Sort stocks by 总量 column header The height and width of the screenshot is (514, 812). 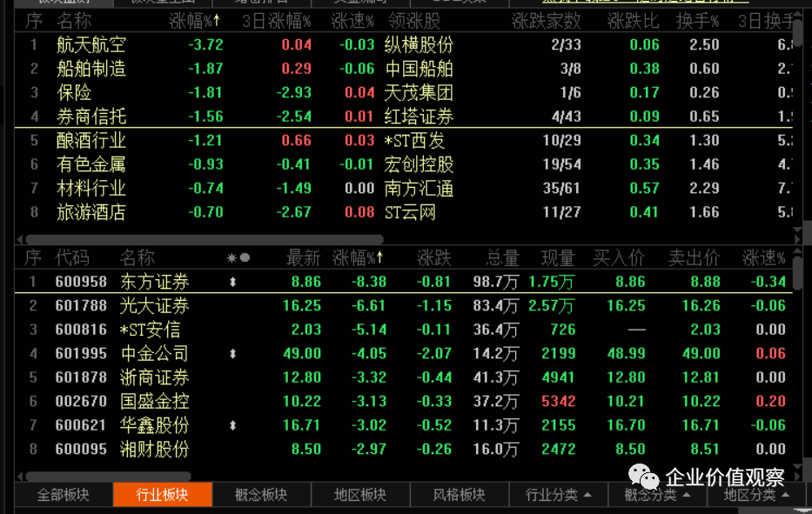(x=502, y=257)
